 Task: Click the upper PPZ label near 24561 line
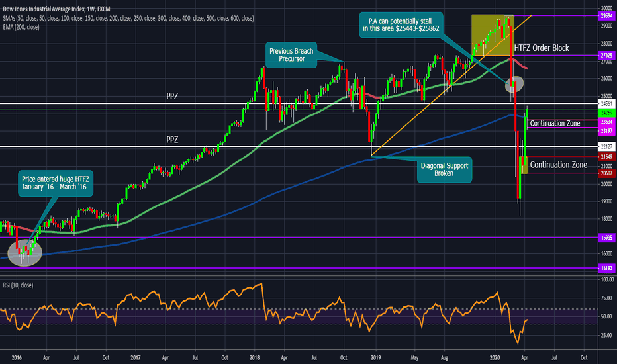click(172, 96)
